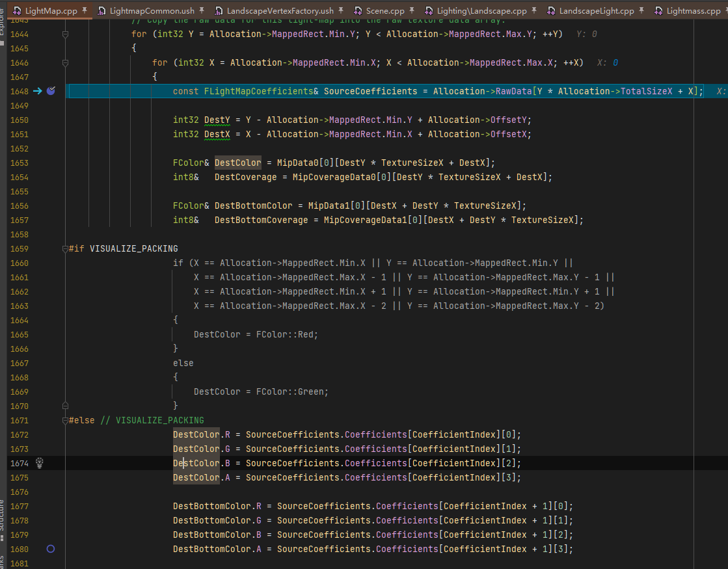Click VISUALIZE_PACKING on the #if line 1659

click(x=134, y=249)
